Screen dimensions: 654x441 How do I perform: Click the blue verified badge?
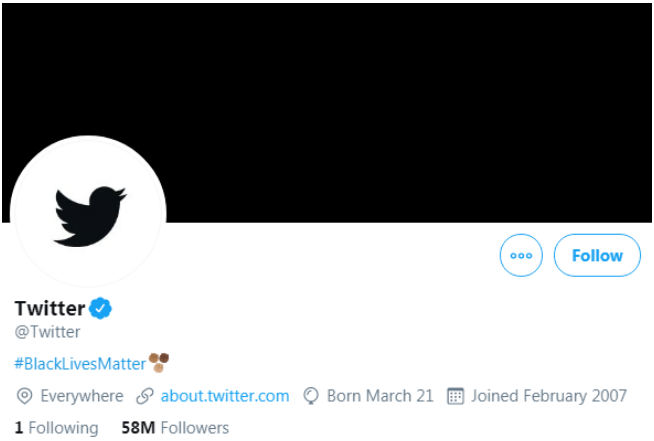101,308
